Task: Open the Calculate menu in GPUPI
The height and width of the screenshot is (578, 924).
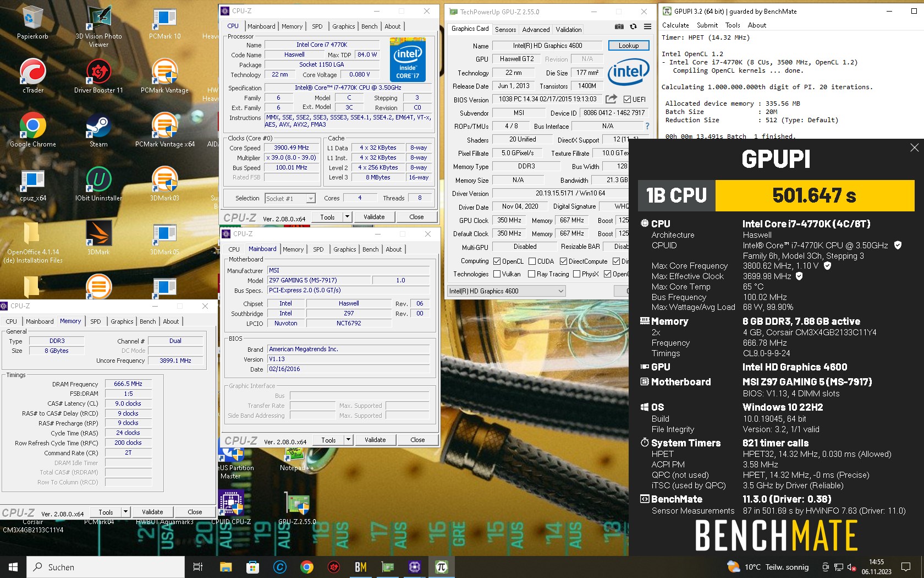Action: [675, 25]
